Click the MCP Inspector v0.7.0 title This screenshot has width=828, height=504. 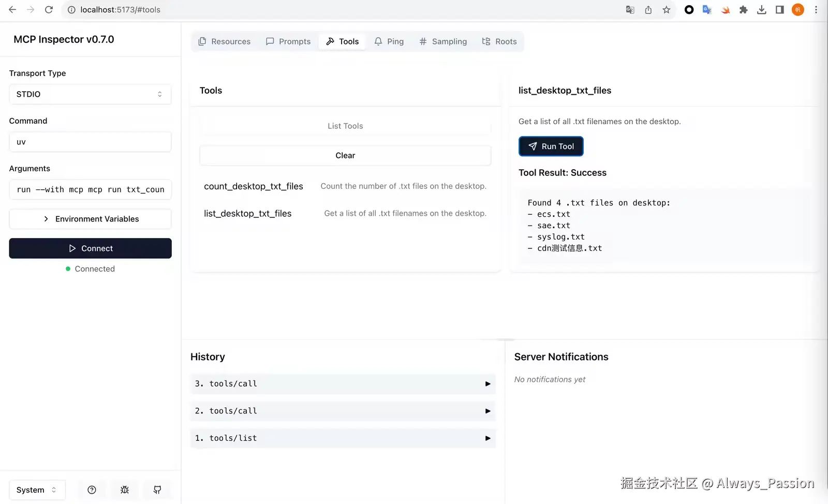(x=64, y=39)
